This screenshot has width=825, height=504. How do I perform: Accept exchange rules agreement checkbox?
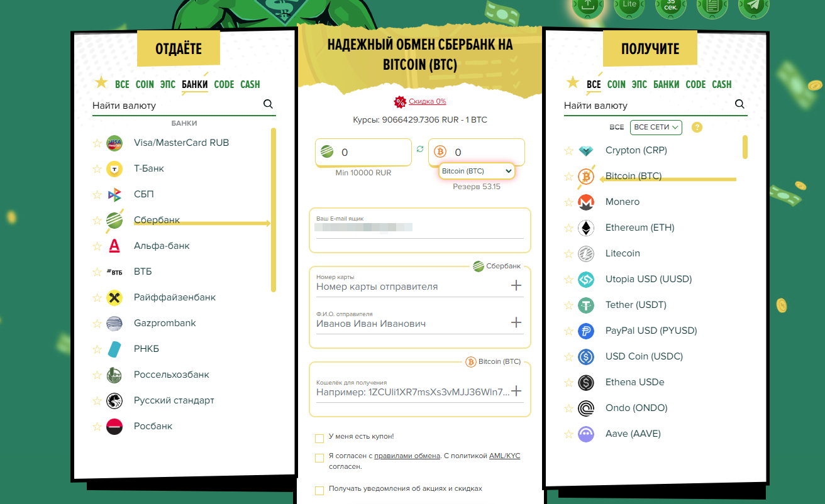click(319, 458)
